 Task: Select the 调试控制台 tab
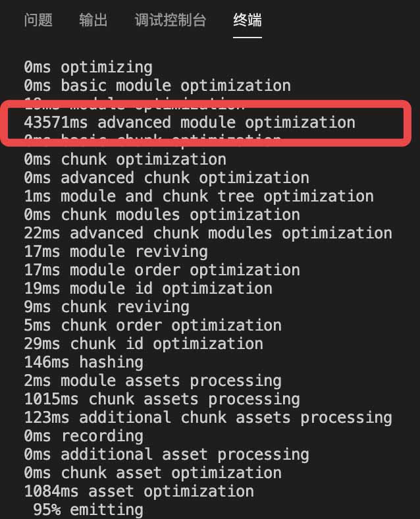tap(171, 20)
